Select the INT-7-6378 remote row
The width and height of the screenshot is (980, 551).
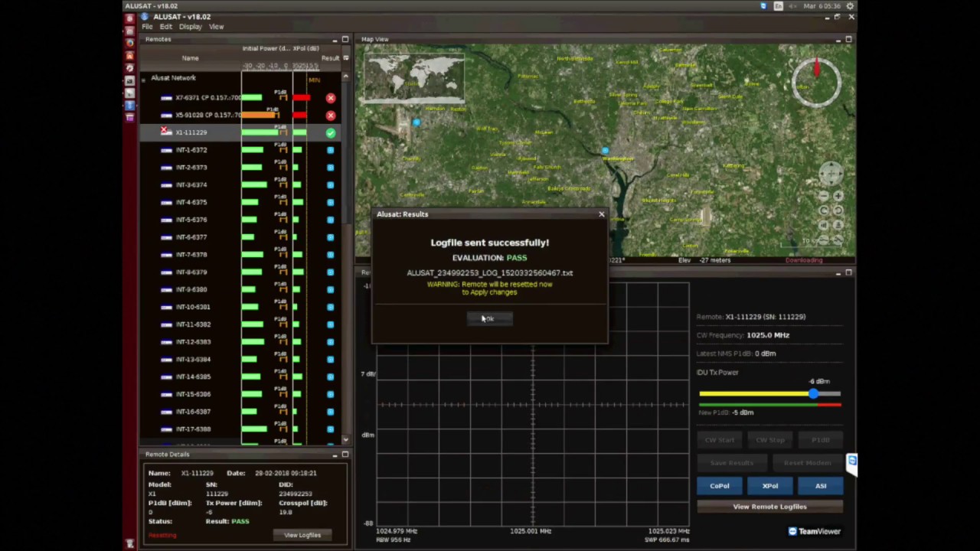pyautogui.click(x=241, y=255)
